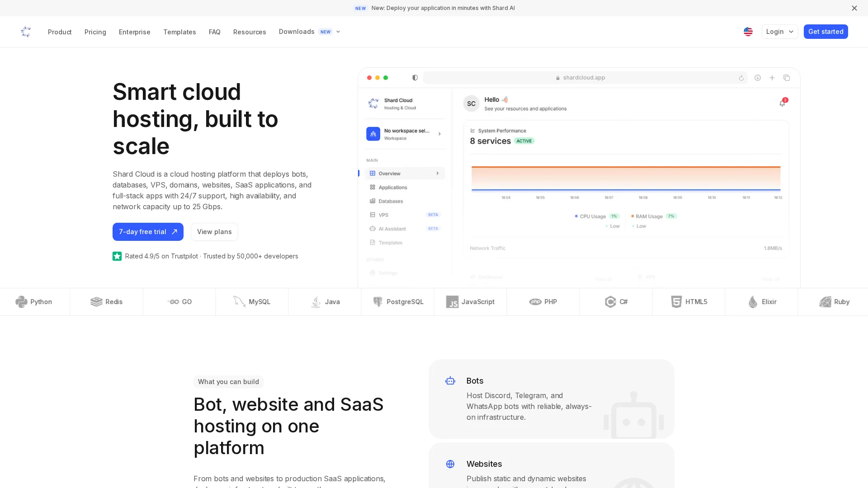Start the 7-day free trial

click(148, 232)
